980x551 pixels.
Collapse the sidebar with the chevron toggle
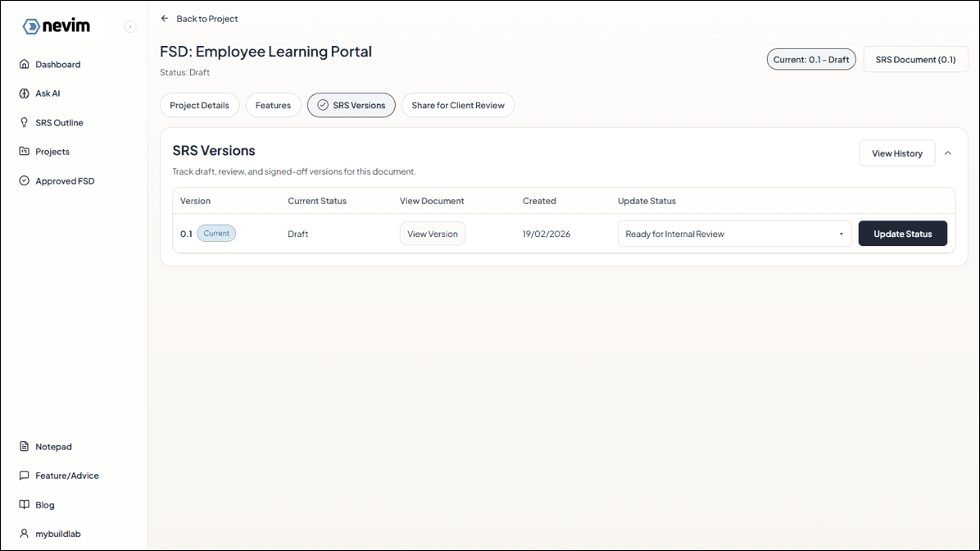tap(130, 27)
